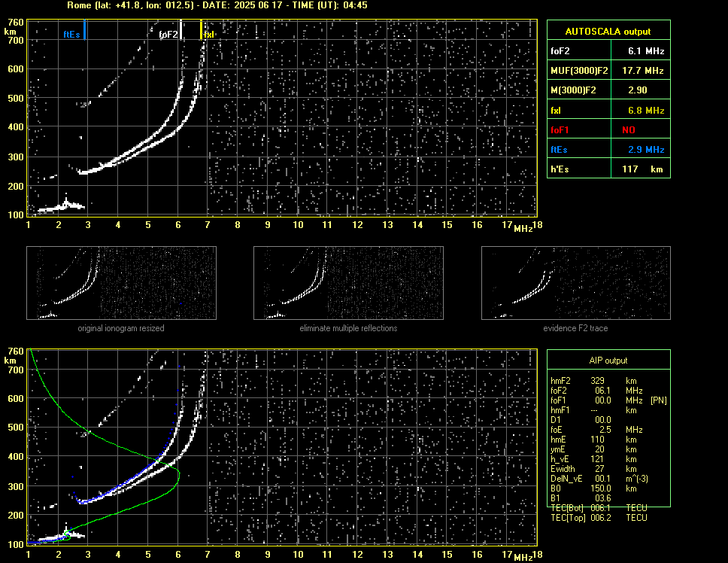Click the '[PN]' tag beside foF1
Image resolution: width=728 pixels, height=563 pixels.
tap(659, 400)
